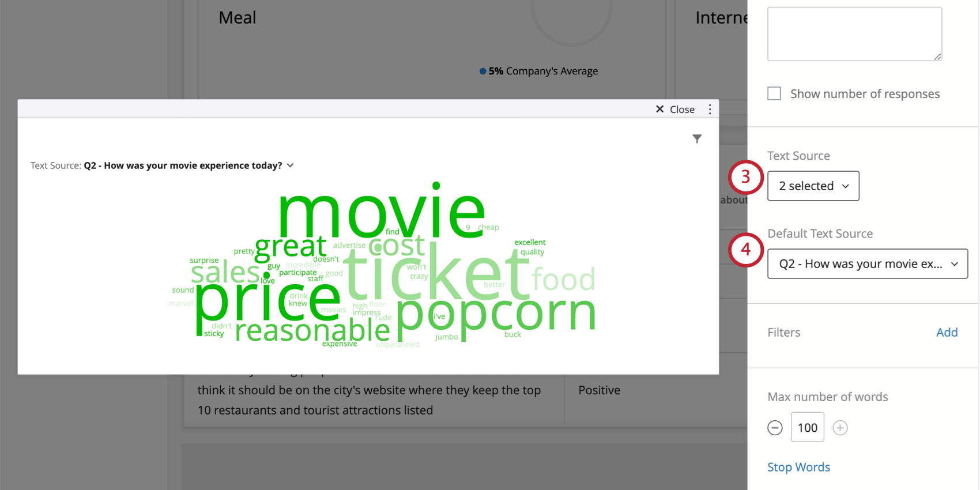Select the word 'expensive' in the cloud
The image size is (980, 490).
pos(340,344)
